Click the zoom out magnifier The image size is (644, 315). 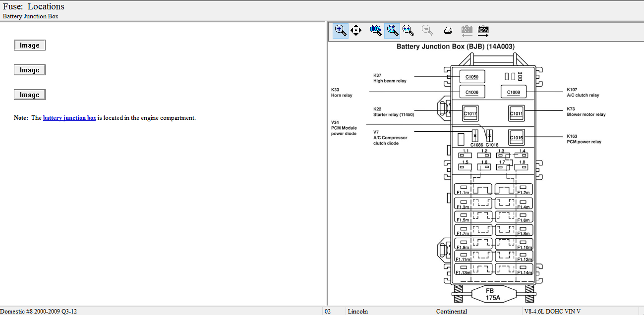pos(427,30)
